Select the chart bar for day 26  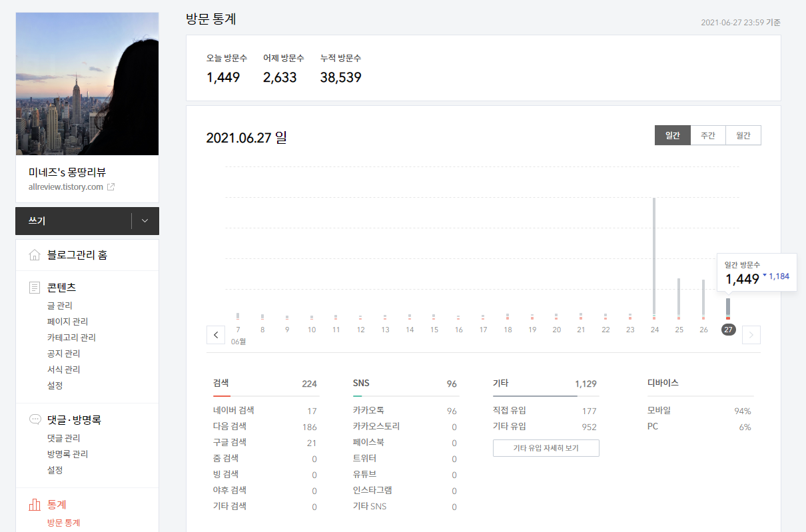tap(703, 300)
